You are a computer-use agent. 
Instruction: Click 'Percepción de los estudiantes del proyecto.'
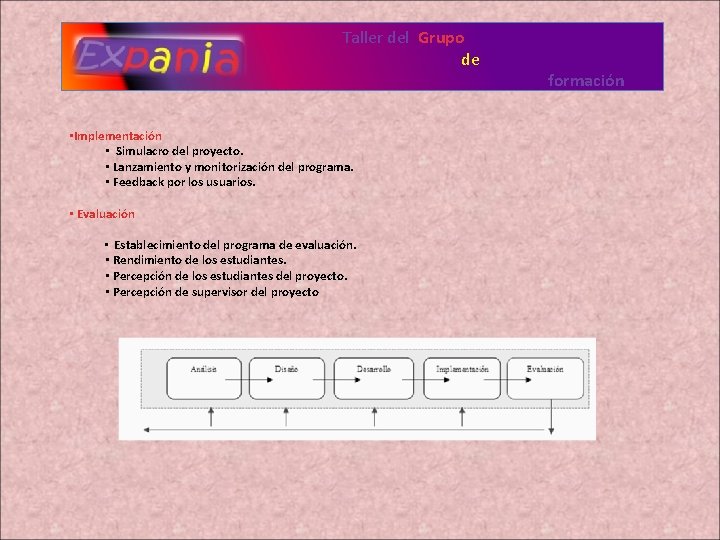pyautogui.click(x=230, y=276)
